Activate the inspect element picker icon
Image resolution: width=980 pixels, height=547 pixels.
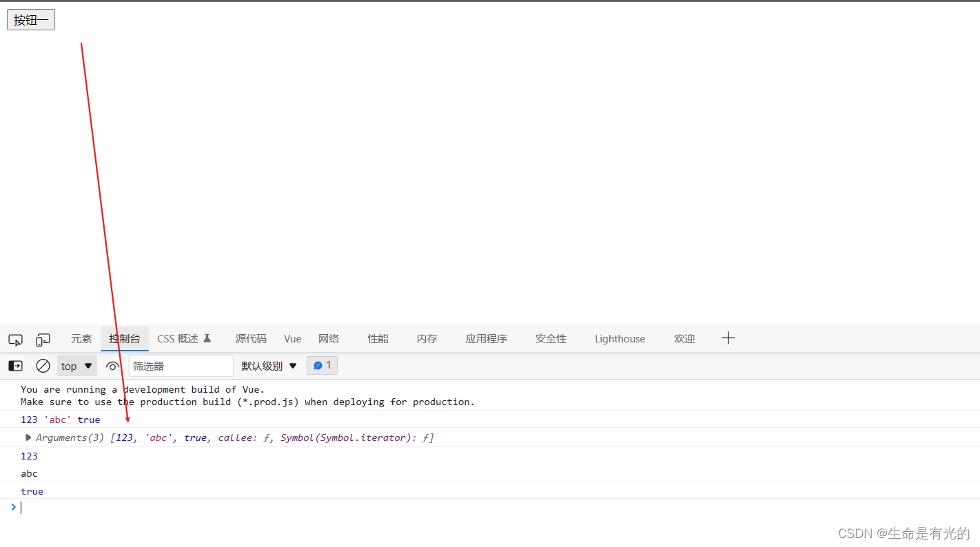[x=15, y=339]
